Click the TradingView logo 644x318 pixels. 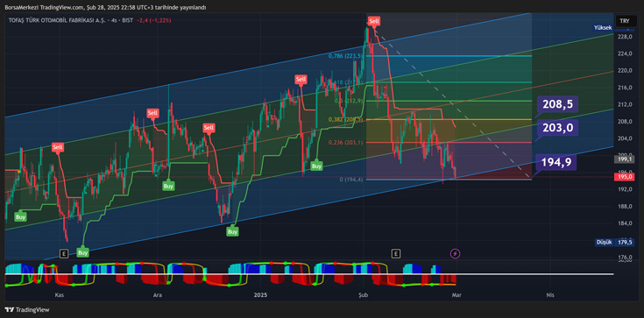pyautogui.click(x=26, y=310)
